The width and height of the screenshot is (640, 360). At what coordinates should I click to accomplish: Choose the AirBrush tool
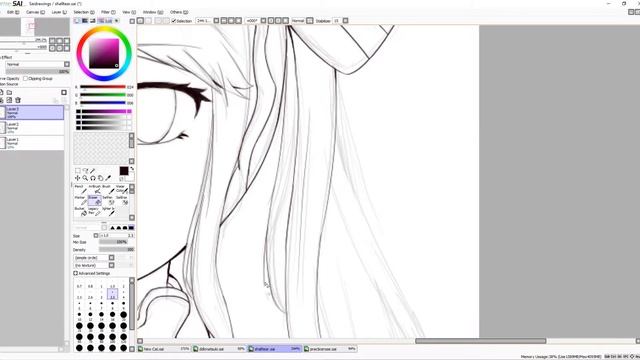click(95, 189)
